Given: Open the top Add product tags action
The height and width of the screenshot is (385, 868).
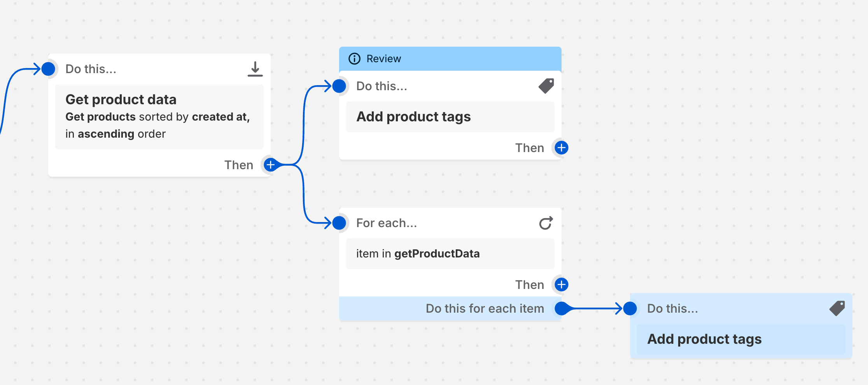Looking at the screenshot, I should point(450,117).
